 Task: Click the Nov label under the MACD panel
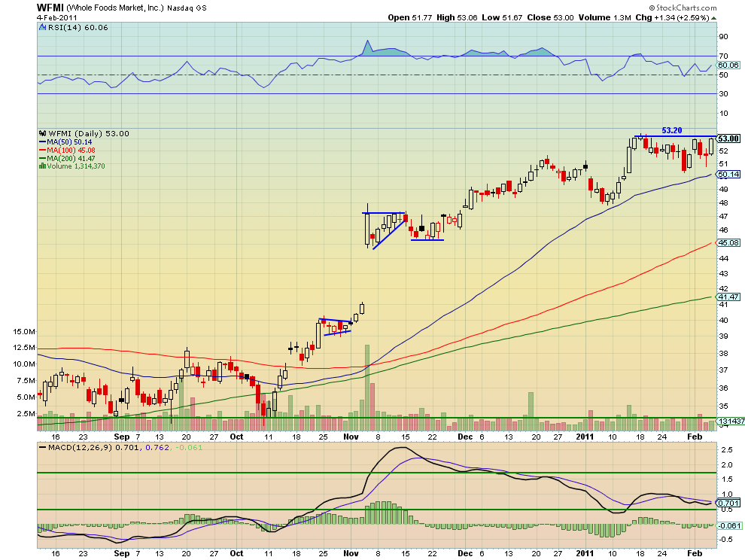351,553
